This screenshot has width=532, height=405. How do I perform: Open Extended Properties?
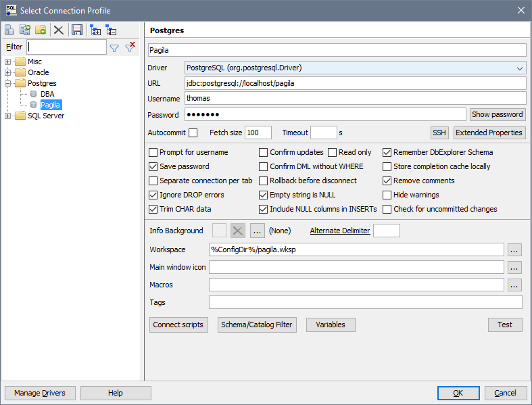489,133
